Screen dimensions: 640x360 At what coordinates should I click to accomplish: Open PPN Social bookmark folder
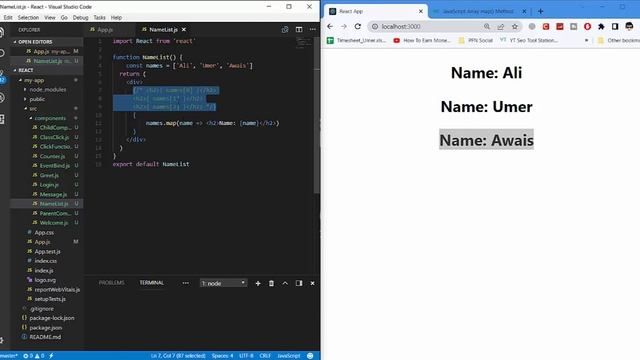(x=476, y=40)
